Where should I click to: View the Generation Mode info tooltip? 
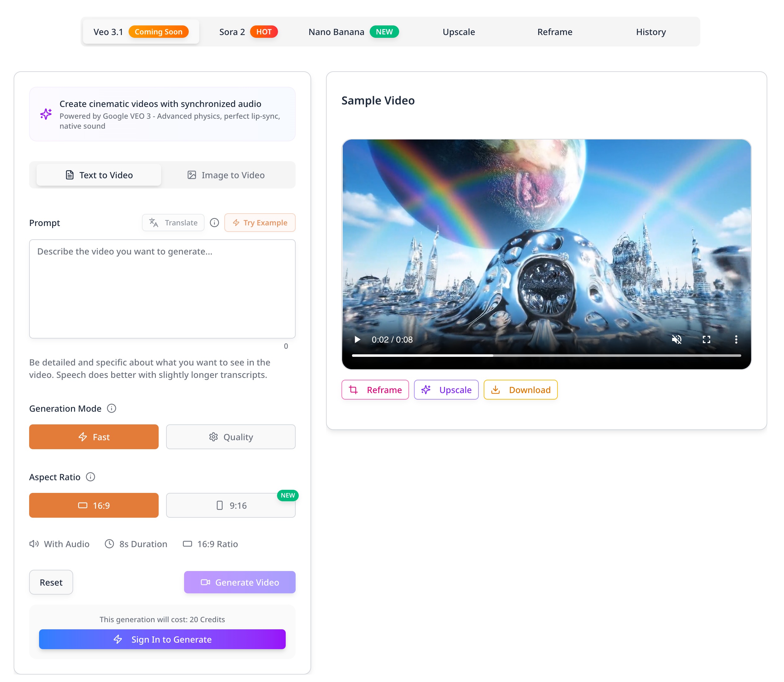(112, 408)
